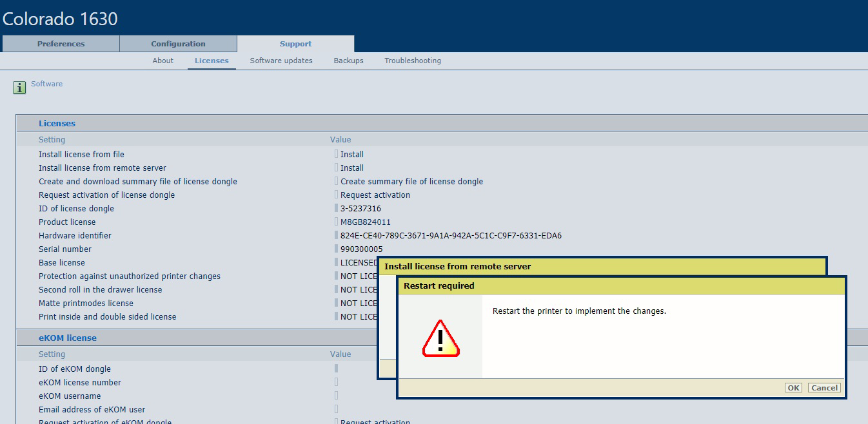Click Create summary file of license dongle
Image resolution: width=868 pixels, height=424 pixels.
tap(411, 181)
